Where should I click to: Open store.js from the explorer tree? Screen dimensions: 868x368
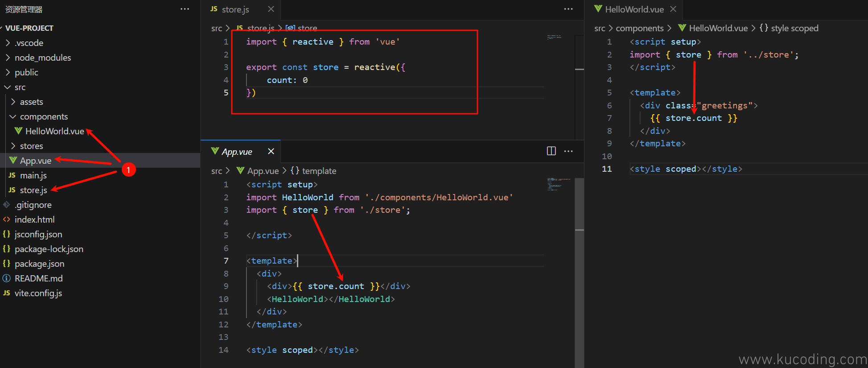click(33, 190)
